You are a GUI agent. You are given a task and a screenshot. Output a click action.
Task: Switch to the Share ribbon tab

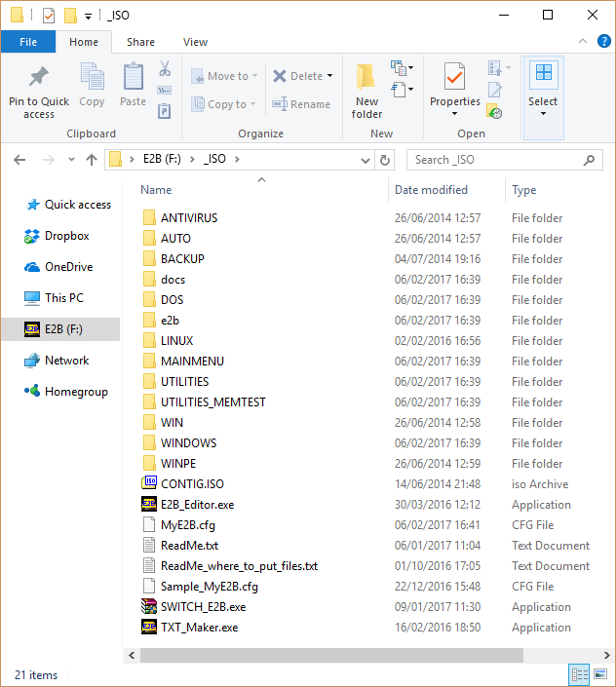(140, 42)
